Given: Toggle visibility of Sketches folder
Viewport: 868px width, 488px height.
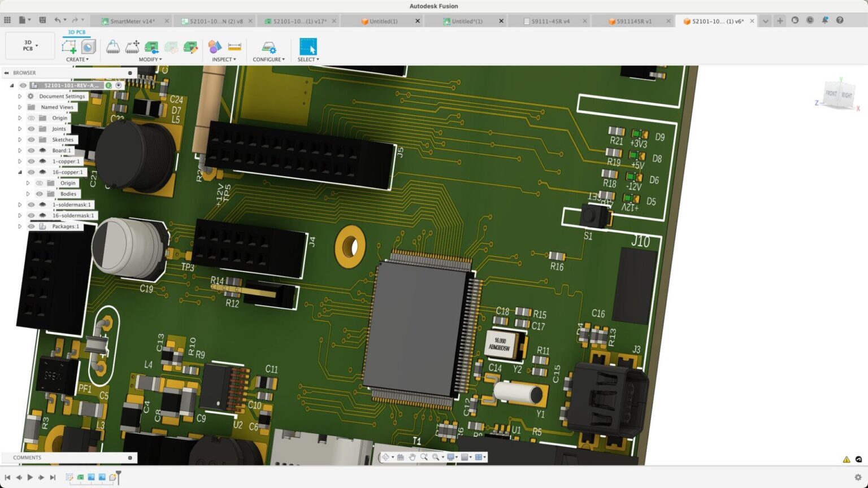Looking at the screenshot, I should point(32,140).
